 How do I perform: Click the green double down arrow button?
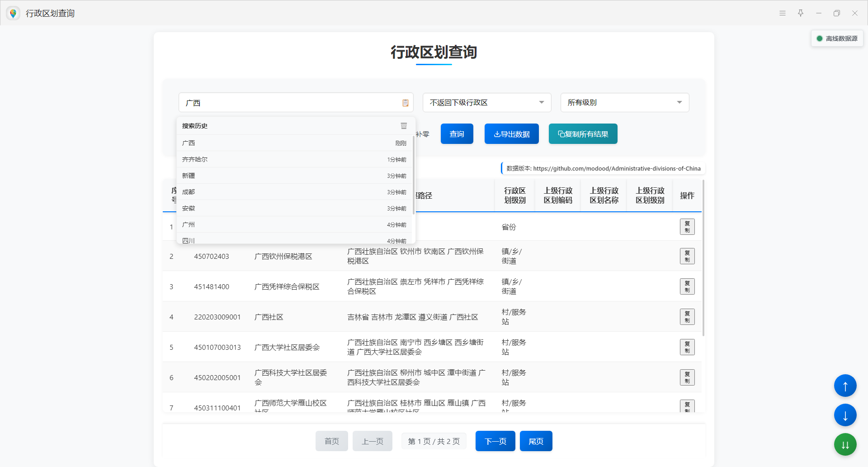pos(845,445)
